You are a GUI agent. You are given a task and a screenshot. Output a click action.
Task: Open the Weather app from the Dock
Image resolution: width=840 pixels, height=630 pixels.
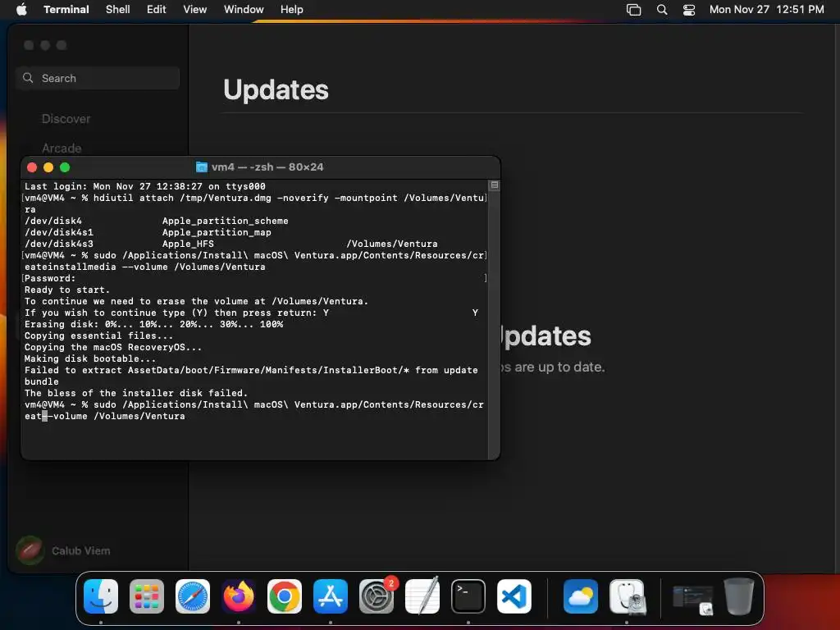[581, 596]
